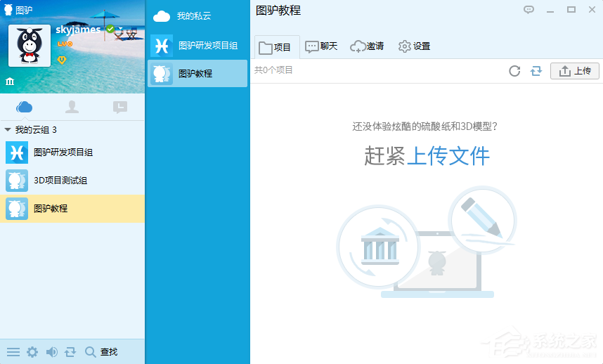Open the online status dropdown next to skyjames
The height and width of the screenshot is (364, 603).
[x=120, y=29]
